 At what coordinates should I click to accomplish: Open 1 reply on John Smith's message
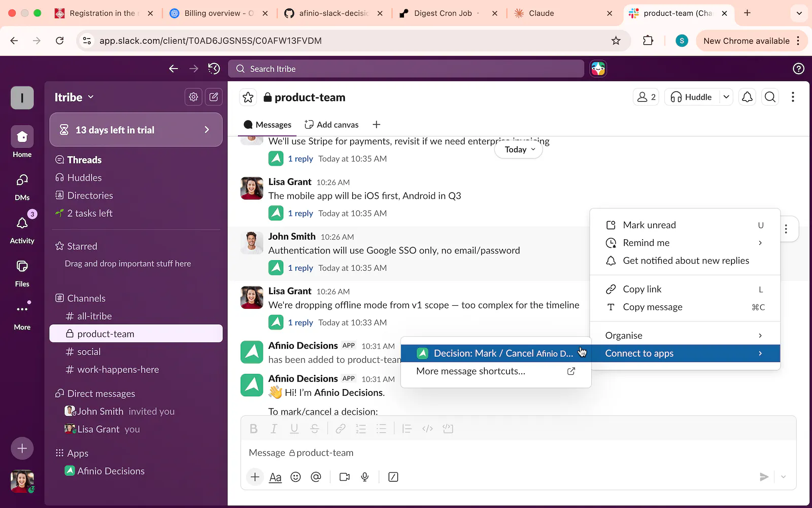pyautogui.click(x=300, y=268)
